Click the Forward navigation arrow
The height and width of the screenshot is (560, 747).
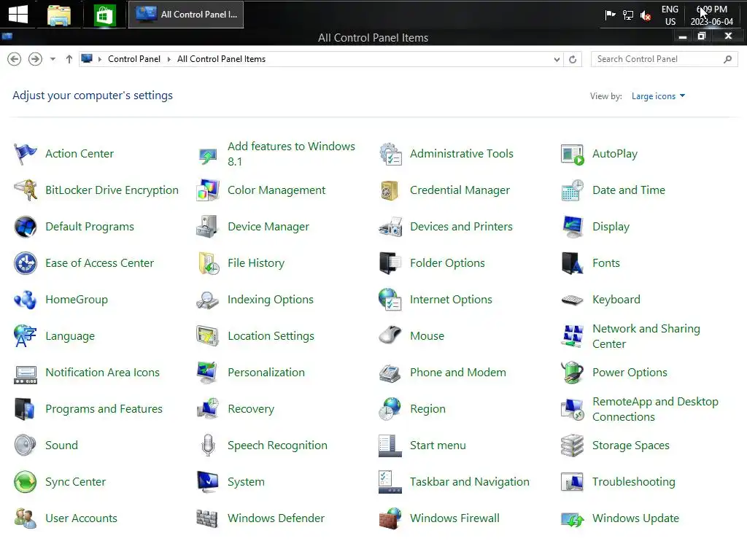pos(35,59)
